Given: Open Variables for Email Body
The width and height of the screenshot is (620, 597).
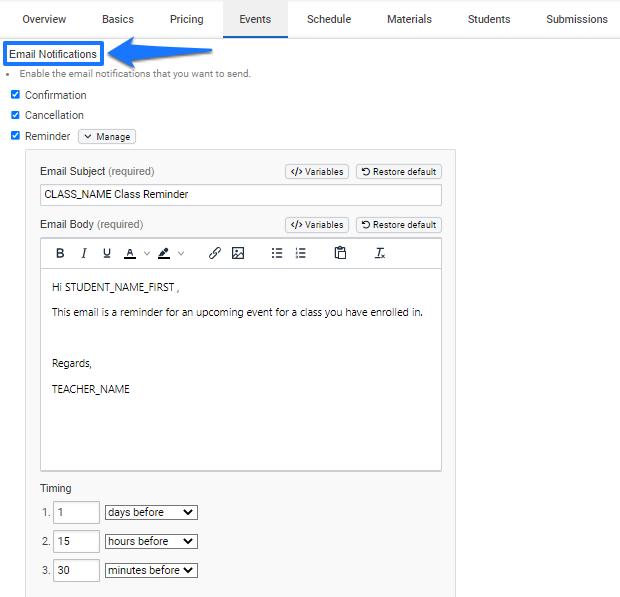Looking at the screenshot, I should coord(317,225).
